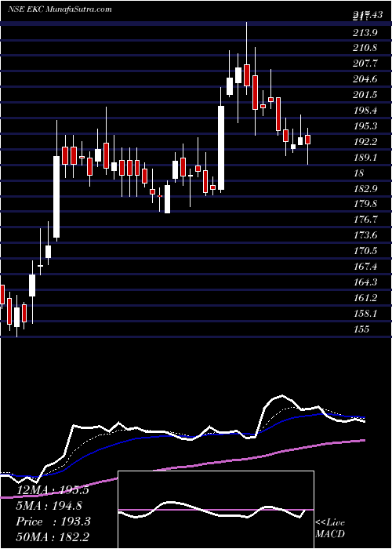Select the 155 price axis label

(361, 329)
